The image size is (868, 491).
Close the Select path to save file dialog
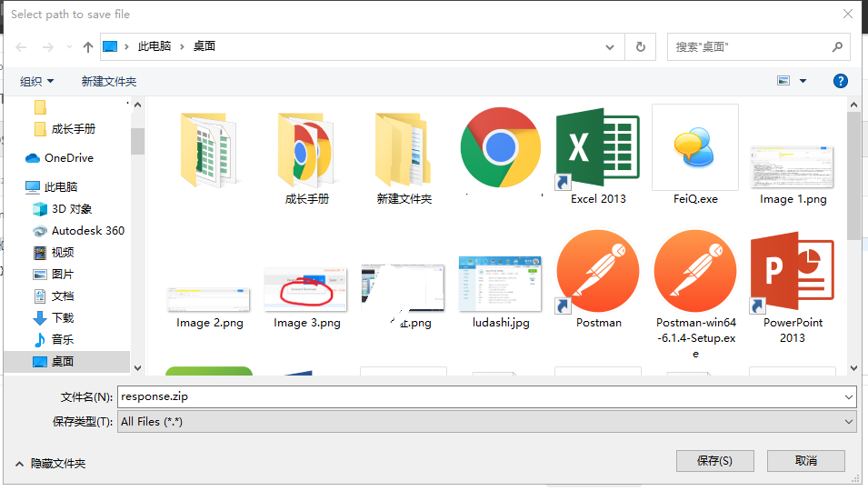847,14
